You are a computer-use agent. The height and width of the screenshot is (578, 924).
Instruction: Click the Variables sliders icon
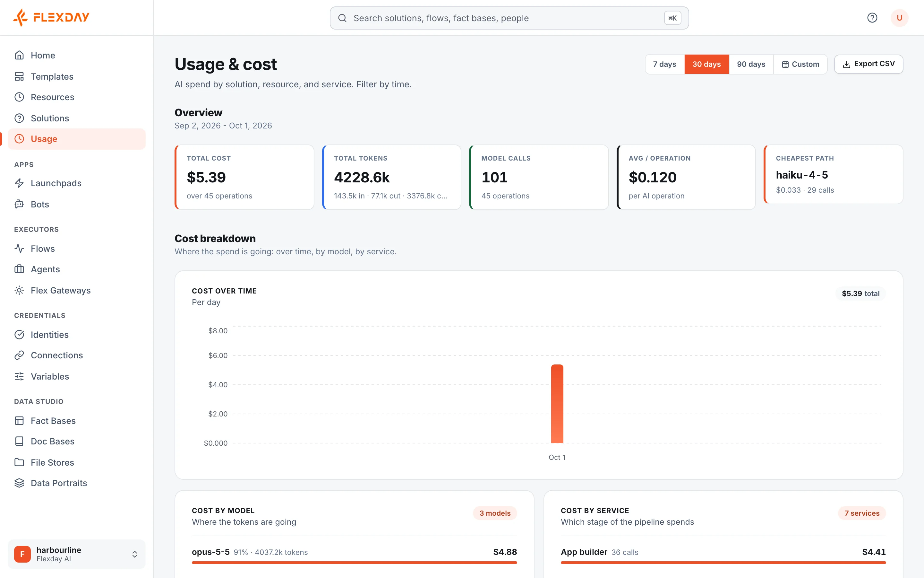pos(19,376)
